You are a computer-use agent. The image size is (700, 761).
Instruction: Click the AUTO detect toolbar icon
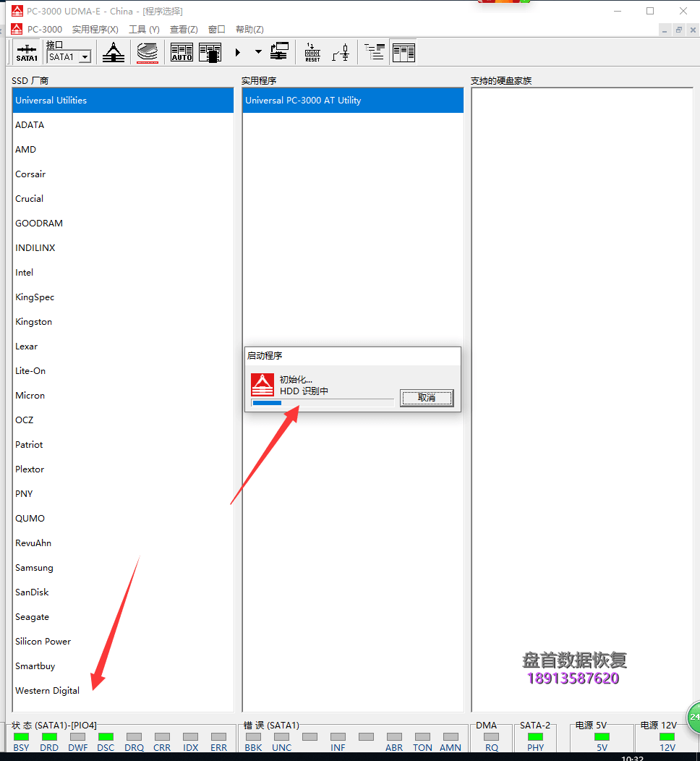click(x=182, y=52)
